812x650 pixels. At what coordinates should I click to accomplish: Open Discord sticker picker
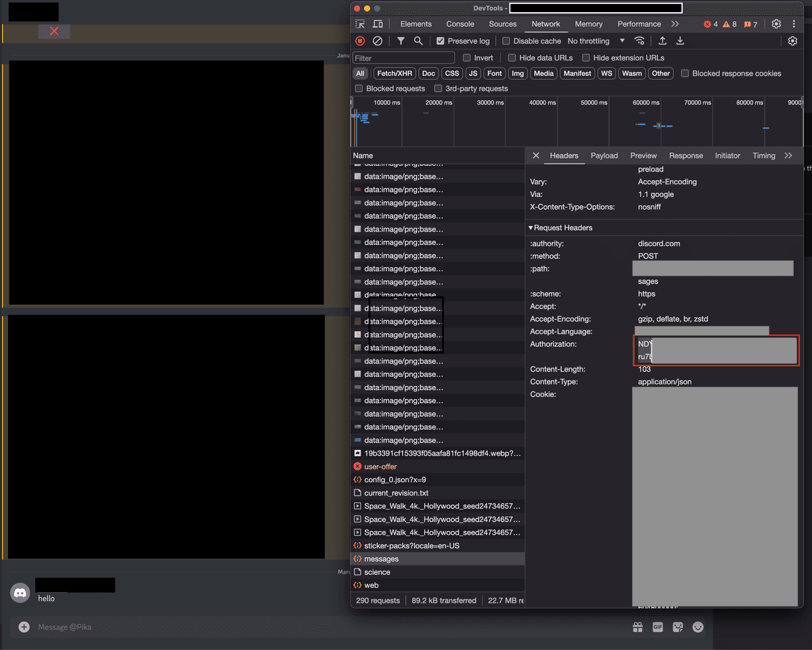[677, 627]
